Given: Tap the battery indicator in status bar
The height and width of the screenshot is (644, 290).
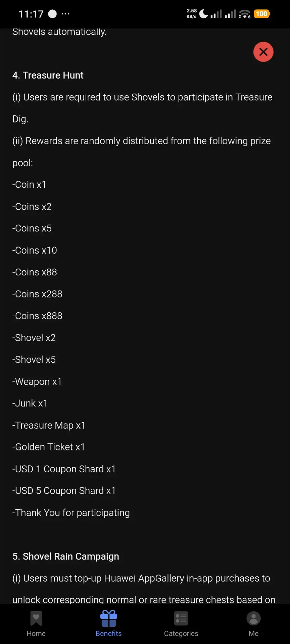Looking at the screenshot, I should pyautogui.click(x=262, y=14).
